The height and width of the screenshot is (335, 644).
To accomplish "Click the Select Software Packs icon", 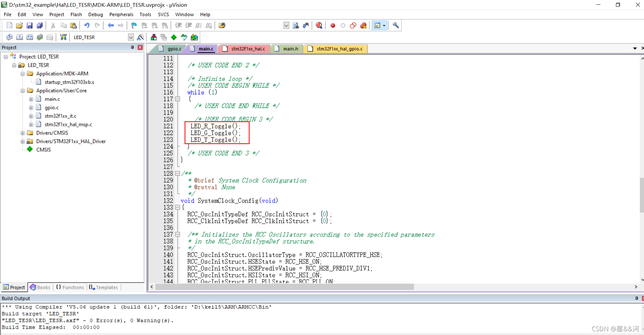I will tap(184, 37).
